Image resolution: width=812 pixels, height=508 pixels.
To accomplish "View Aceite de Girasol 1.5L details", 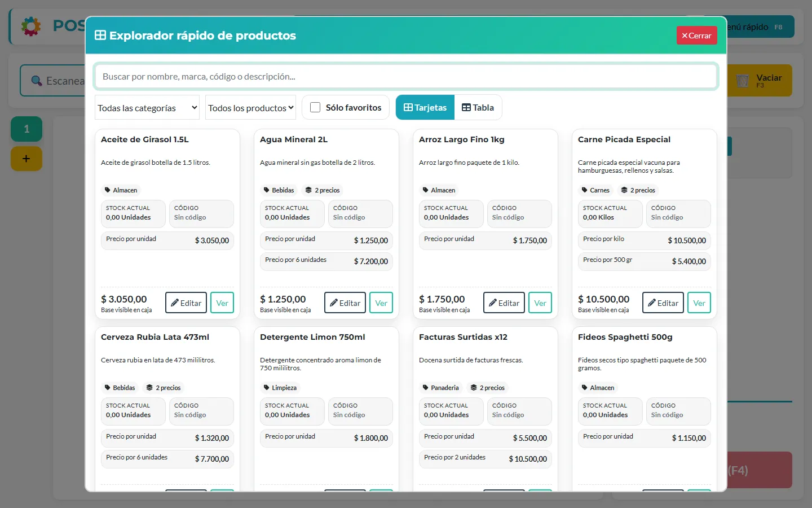I will [x=222, y=303].
